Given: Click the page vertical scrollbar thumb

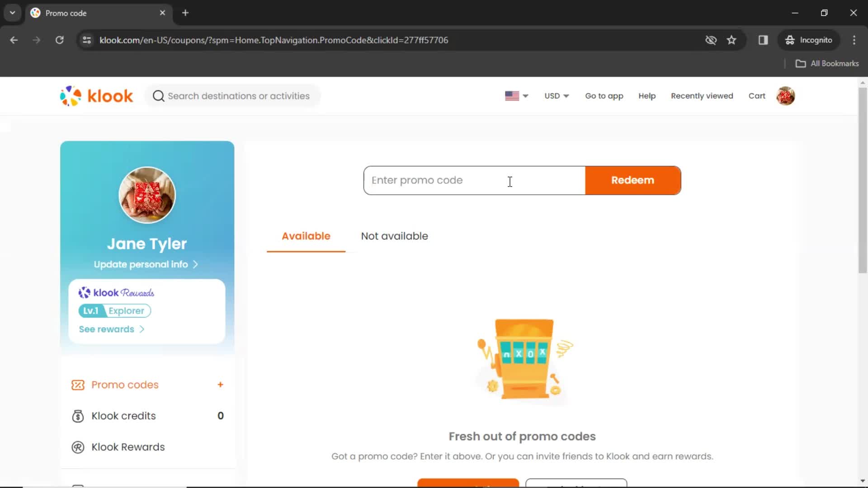Looking at the screenshot, I should (x=863, y=181).
